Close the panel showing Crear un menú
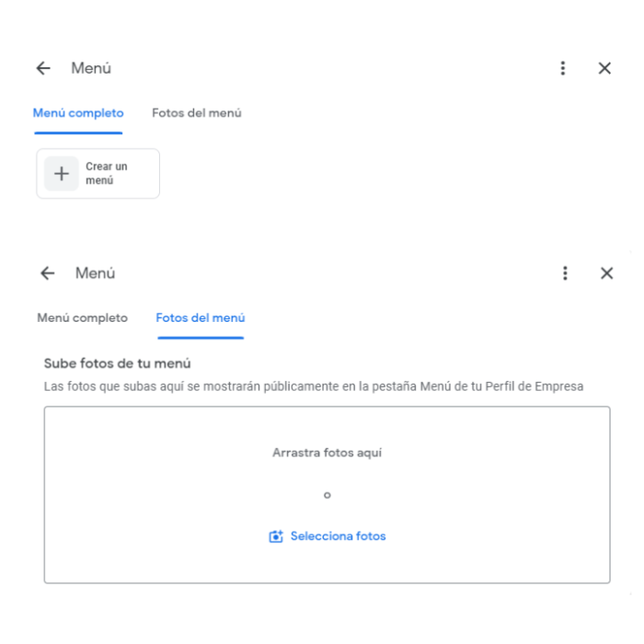Viewport: 644px width, 644px height. (x=604, y=68)
